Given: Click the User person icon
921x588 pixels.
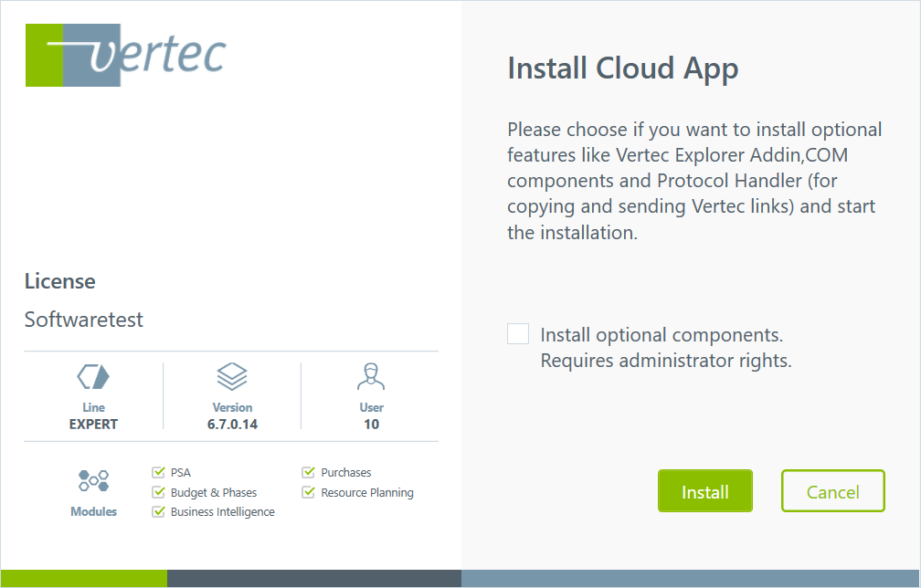Looking at the screenshot, I should coord(371,376).
